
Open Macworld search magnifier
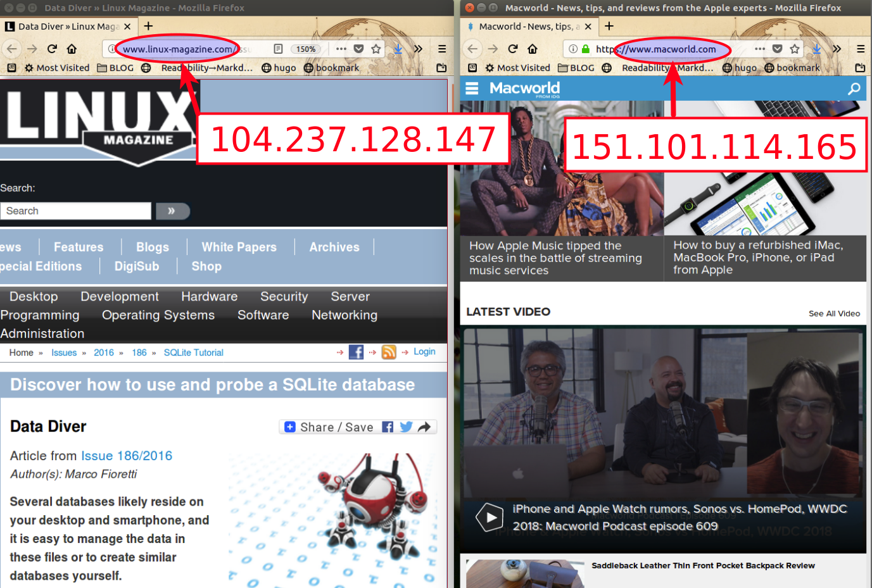[854, 89]
